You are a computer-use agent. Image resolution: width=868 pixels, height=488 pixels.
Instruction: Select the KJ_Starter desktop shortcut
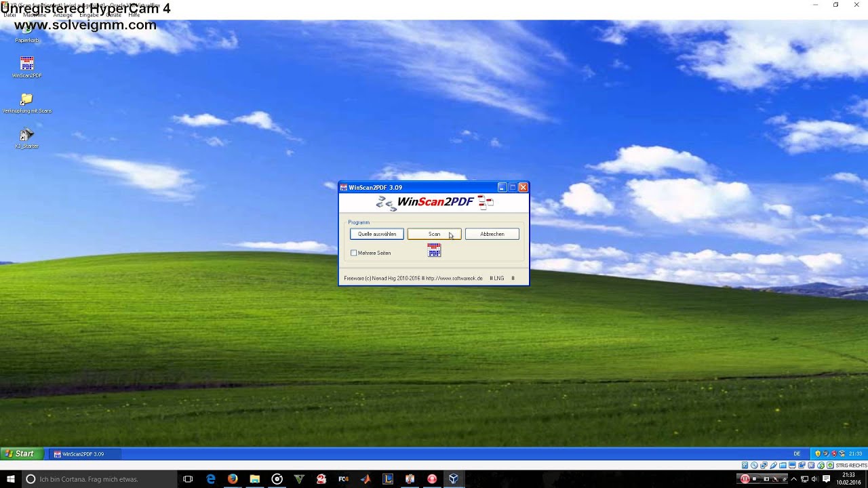27,138
